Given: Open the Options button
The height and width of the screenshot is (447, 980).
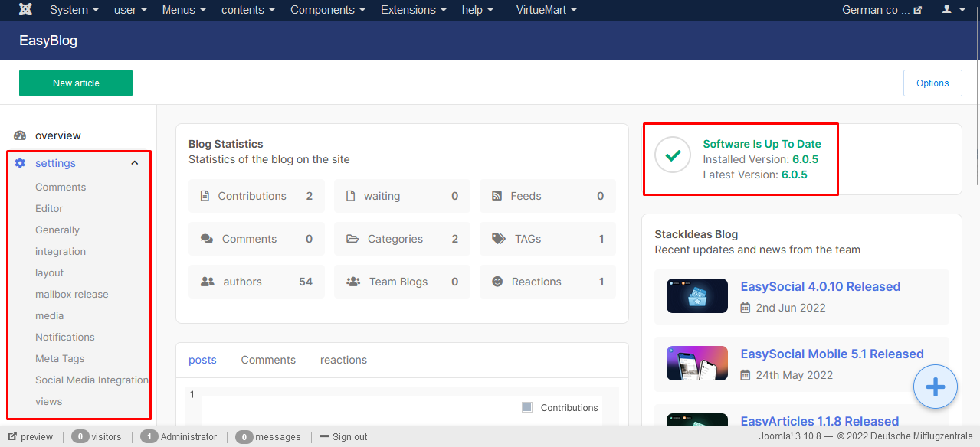Looking at the screenshot, I should pyautogui.click(x=932, y=83).
